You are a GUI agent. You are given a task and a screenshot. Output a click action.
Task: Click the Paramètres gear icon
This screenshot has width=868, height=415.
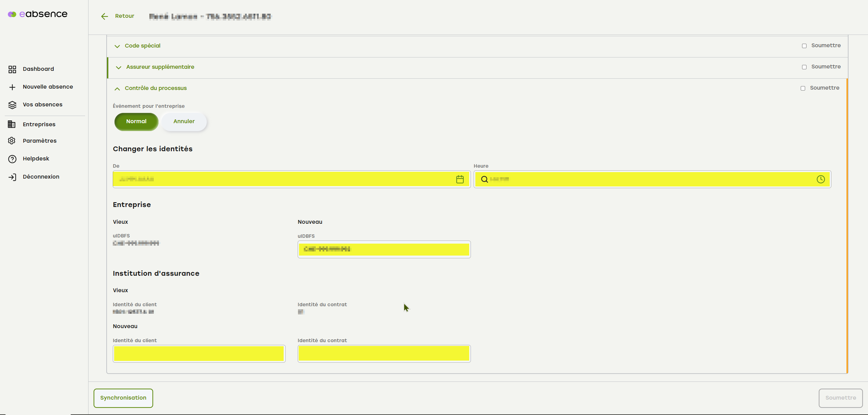tap(12, 141)
